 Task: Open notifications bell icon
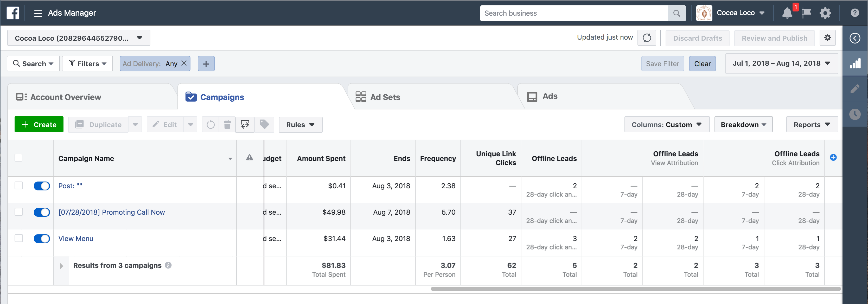(787, 13)
